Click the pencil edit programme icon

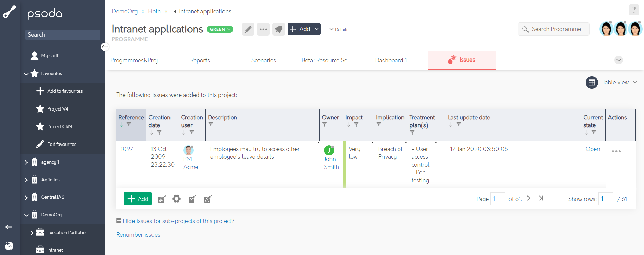(x=248, y=29)
